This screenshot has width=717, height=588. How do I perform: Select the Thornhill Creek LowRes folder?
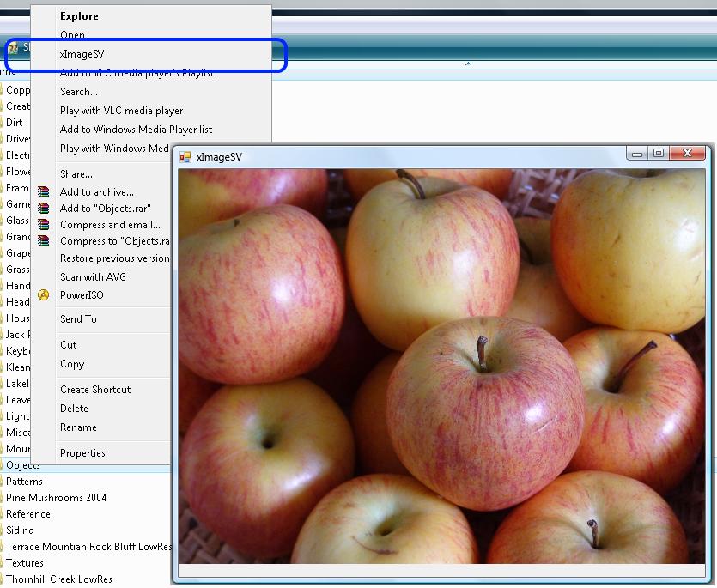point(58,579)
